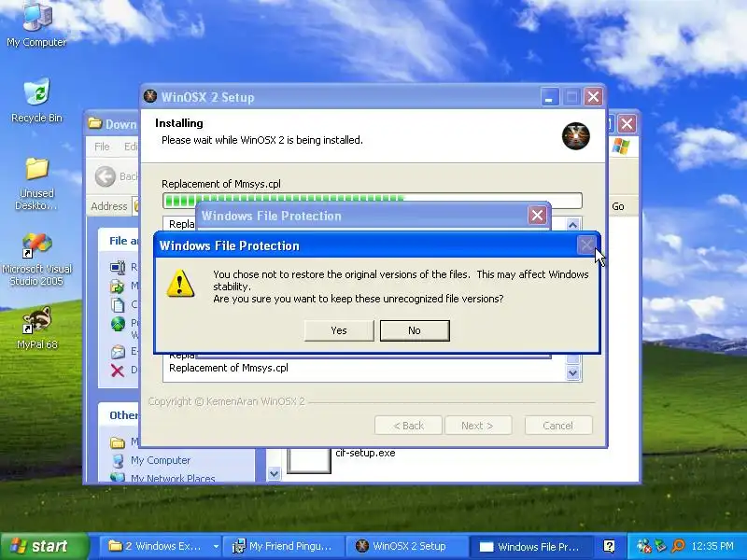747x560 pixels.
Task: Expand the Windows Explorer taskbar group arrow
Action: tap(216, 547)
